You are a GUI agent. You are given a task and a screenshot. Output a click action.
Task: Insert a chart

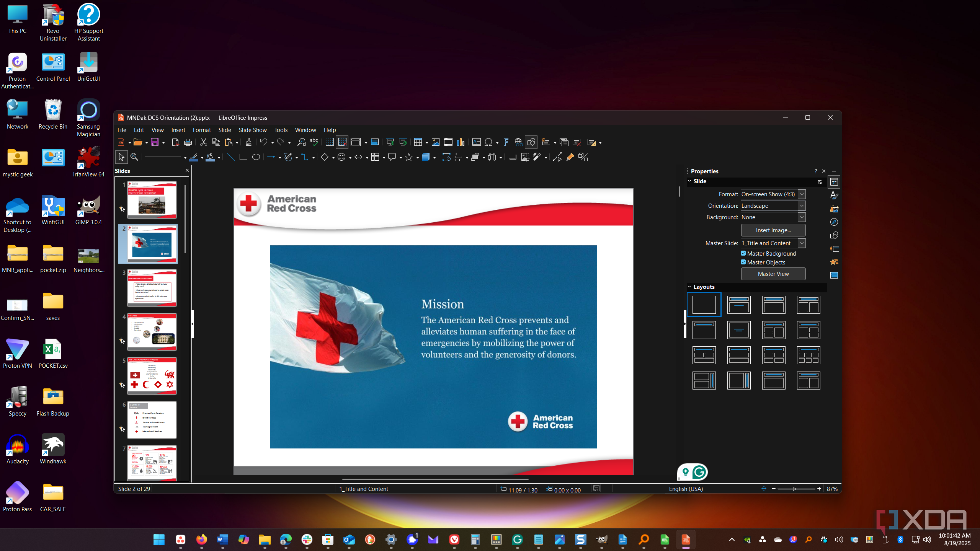click(x=461, y=142)
